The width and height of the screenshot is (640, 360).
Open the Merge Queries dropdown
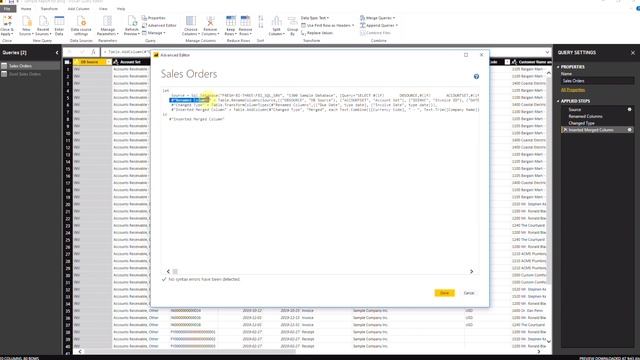pos(378,18)
